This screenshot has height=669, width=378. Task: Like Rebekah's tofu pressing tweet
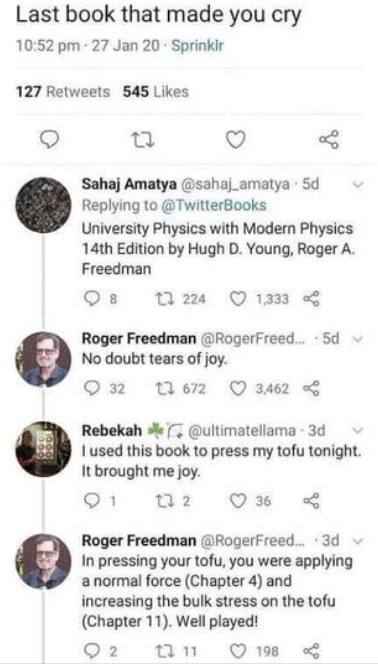pos(238,500)
